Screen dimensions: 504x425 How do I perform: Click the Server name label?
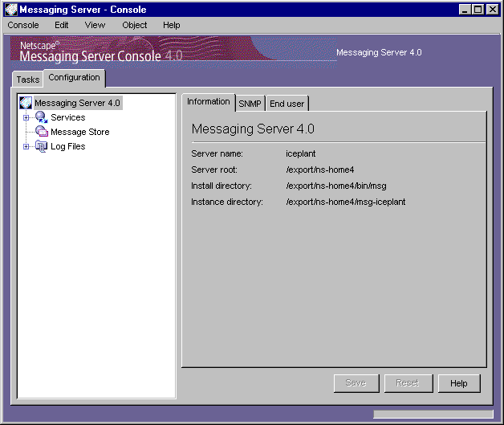pos(217,153)
